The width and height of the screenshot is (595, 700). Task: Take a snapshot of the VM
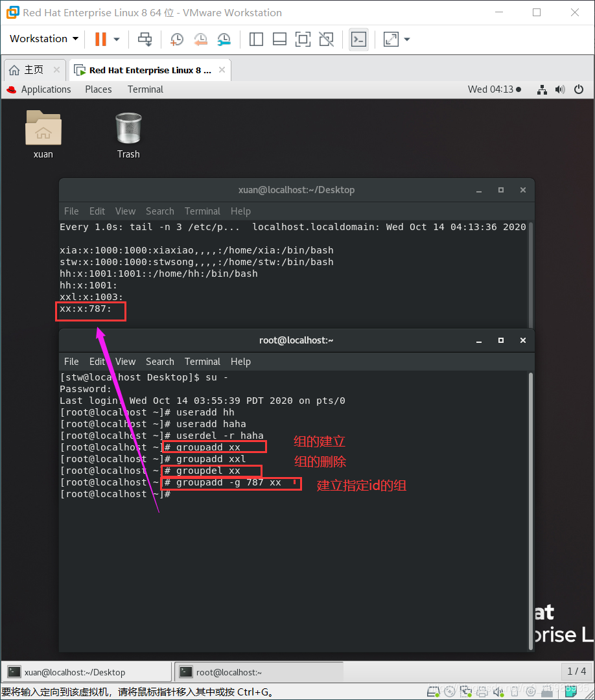[x=177, y=40]
